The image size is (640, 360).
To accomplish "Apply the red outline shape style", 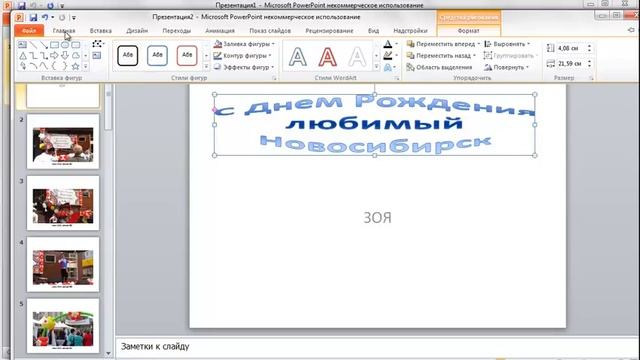I will [x=187, y=56].
